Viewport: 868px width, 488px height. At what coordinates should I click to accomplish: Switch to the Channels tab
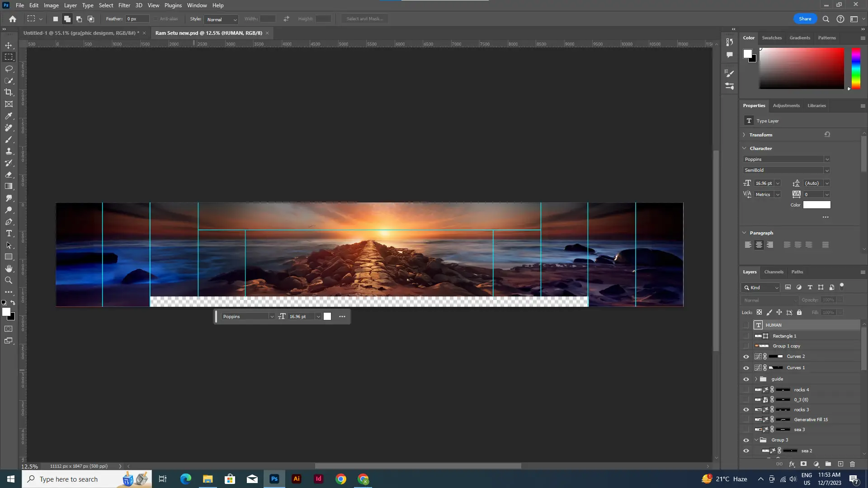click(774, 272)
